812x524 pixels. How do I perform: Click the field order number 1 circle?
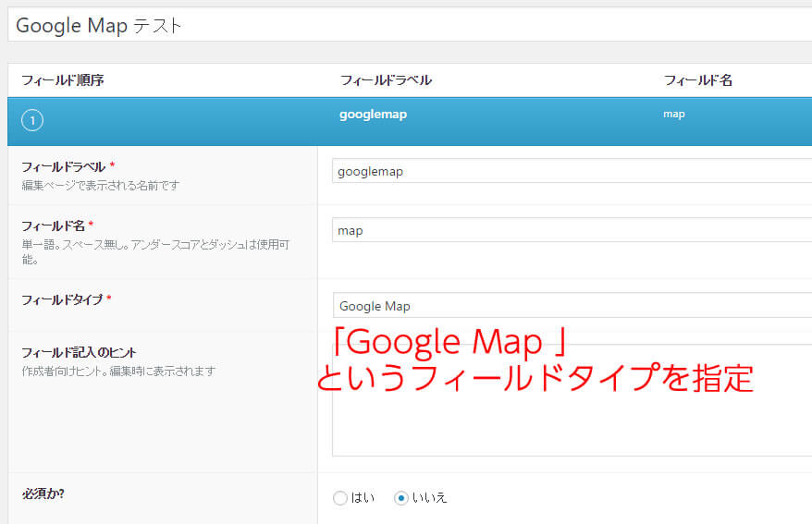32,121
